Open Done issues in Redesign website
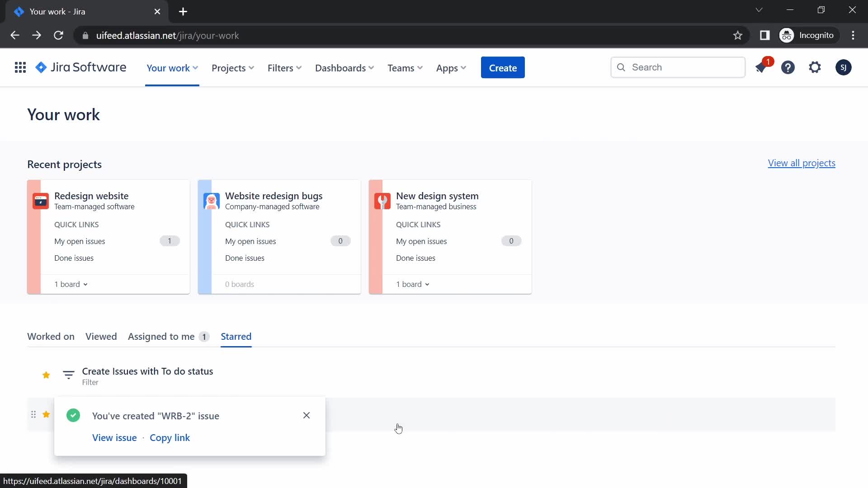 click(x=74, y=258)
